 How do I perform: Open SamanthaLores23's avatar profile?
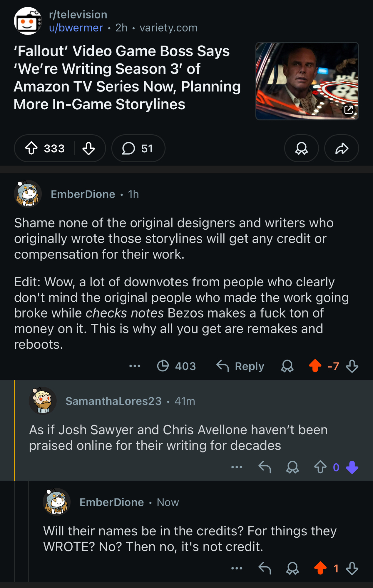click(x=43, y=401)
